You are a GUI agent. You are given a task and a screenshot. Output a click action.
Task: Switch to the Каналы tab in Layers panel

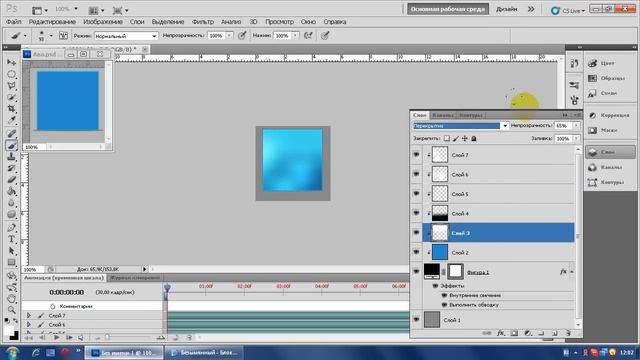click(442, 115)
